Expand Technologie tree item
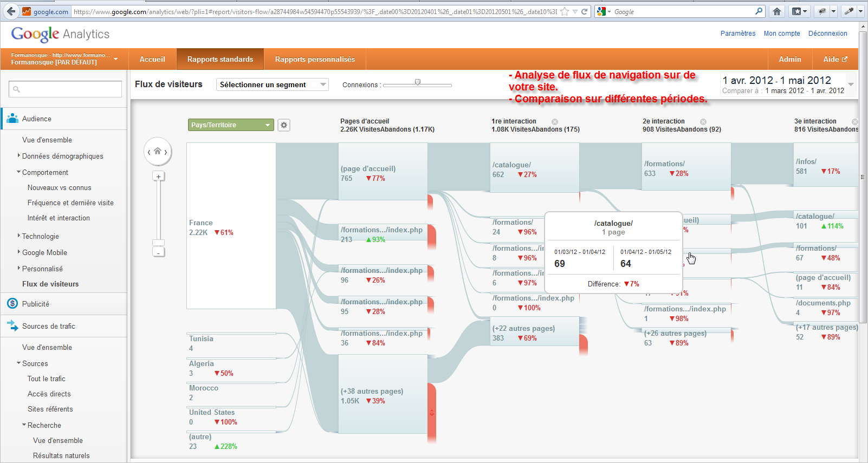The height and width of the screenshot is (463, 868). click(19, 236)
